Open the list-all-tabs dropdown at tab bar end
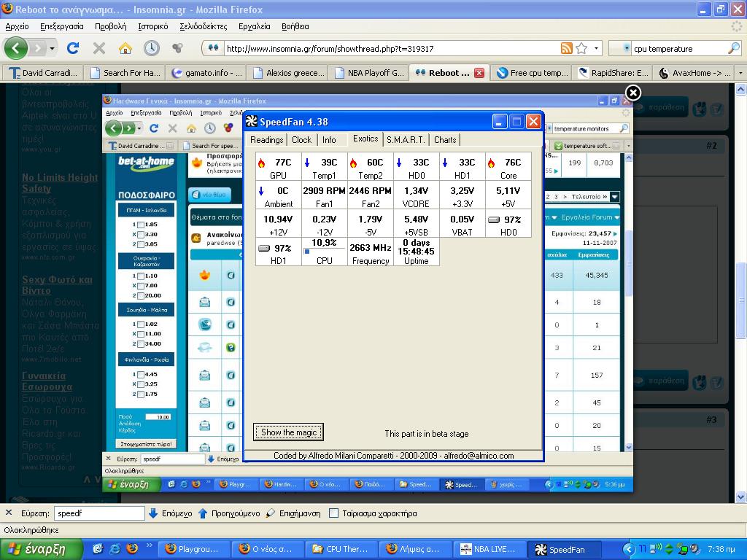The width and height of the screenshot is (747, 560). click(740, 73)
